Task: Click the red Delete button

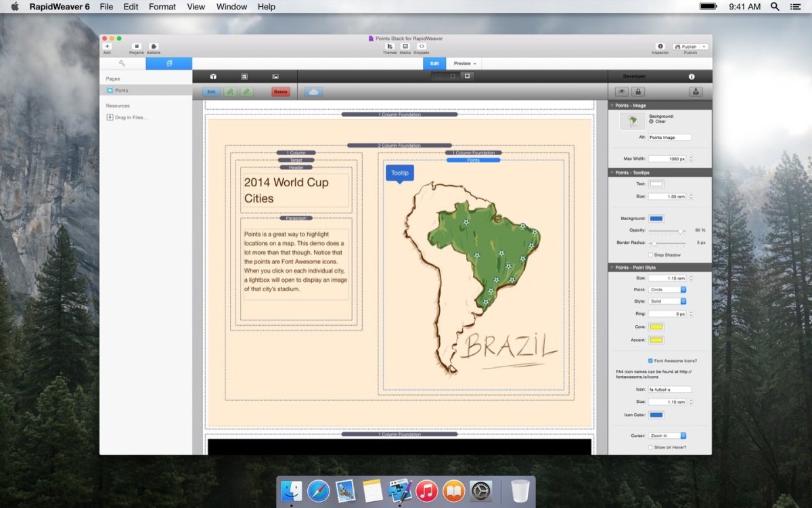Action: 280,91
